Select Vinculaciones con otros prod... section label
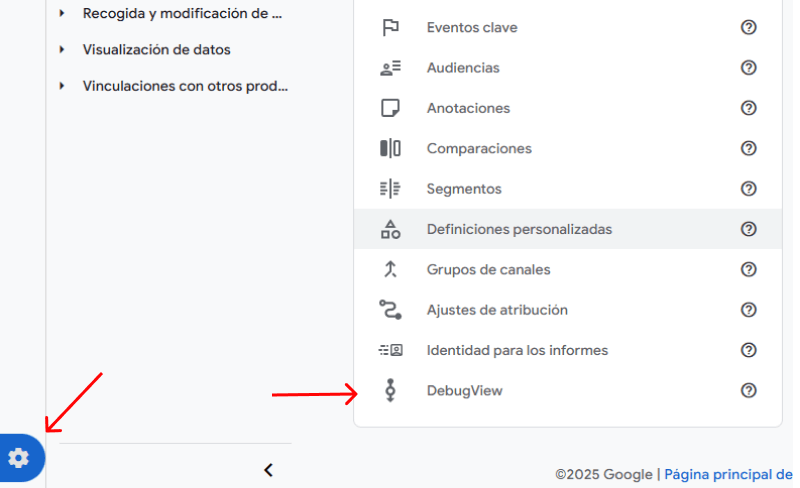Viewport: 800px width, 488px height. pyautogui.click(x=185, y=86)
